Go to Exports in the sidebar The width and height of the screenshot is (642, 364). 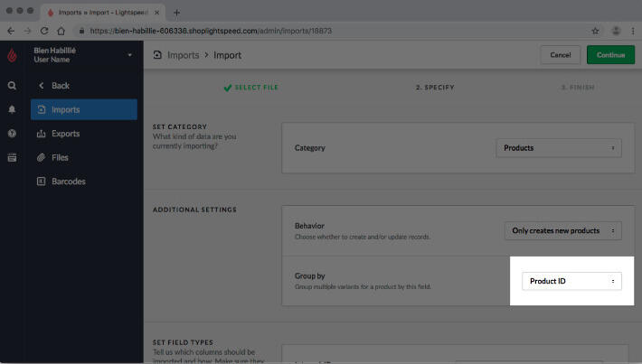click(x=65, y=134)
